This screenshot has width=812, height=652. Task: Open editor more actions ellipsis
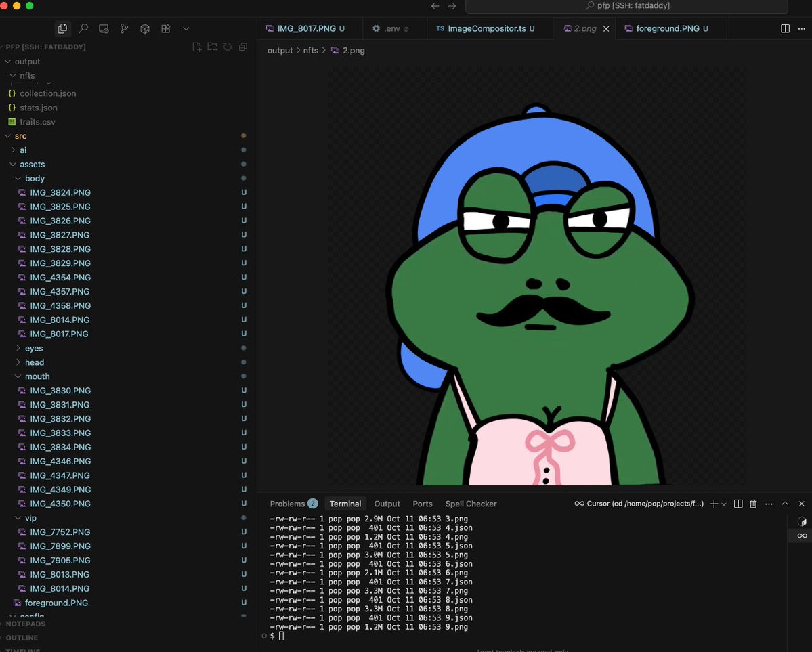point(802,29)
